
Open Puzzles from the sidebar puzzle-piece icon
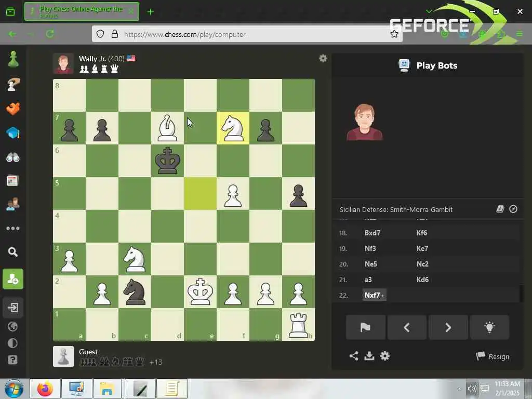13,109
